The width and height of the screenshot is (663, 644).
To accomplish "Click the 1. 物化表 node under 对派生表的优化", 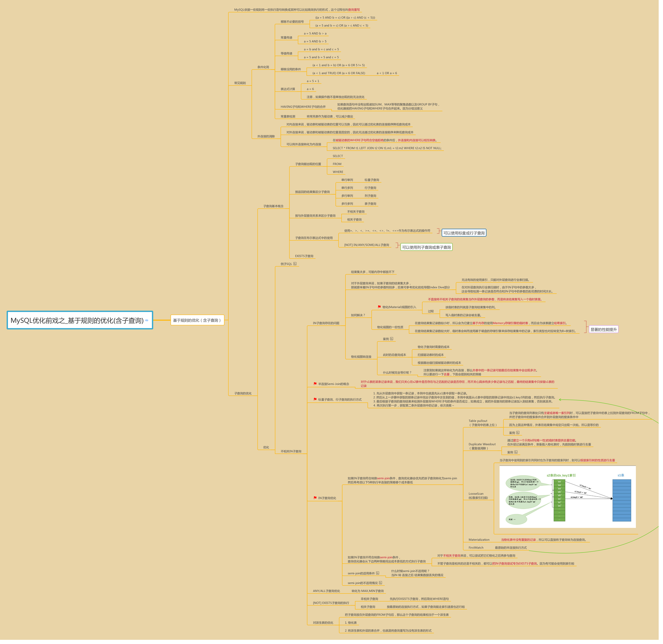I will 353,627.
